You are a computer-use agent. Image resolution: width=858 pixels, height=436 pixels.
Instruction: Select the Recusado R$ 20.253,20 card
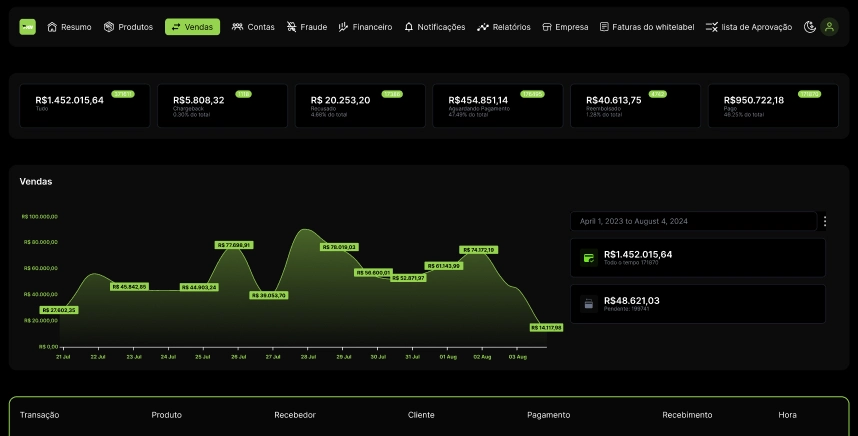360,106
